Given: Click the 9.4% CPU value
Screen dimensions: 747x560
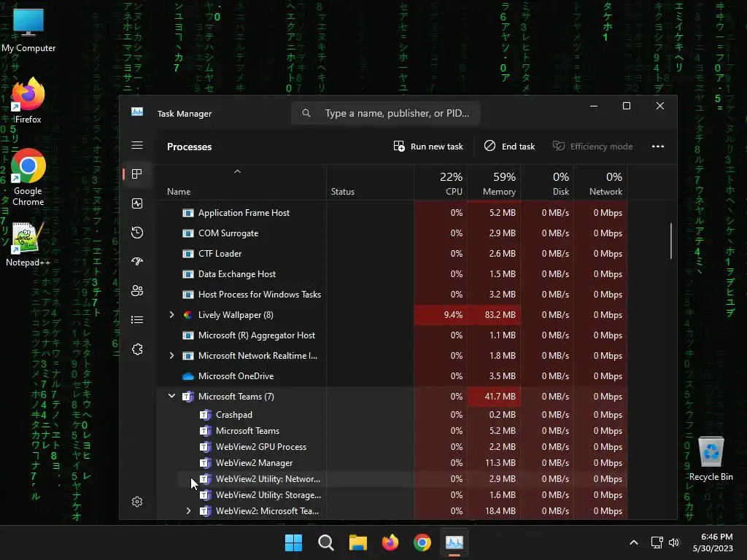Looking at the screenshot, I should tap(453, 315).
